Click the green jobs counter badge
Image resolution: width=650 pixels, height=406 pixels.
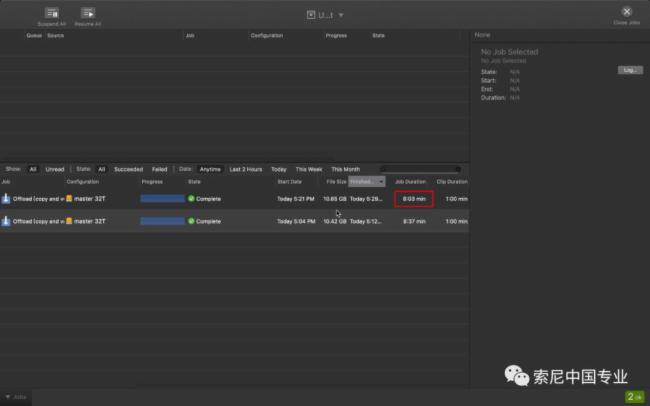635,397
